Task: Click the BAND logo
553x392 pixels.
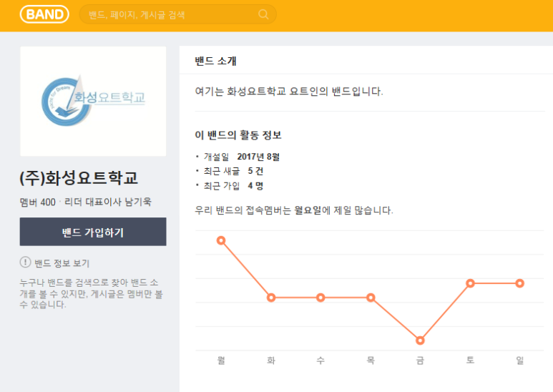Action: click(x=44, y=14)
